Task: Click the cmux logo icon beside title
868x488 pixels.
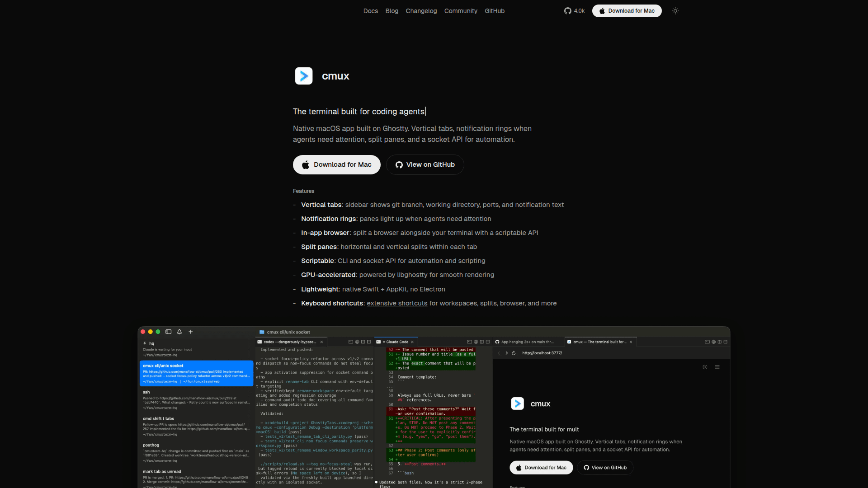Action: 304,76
